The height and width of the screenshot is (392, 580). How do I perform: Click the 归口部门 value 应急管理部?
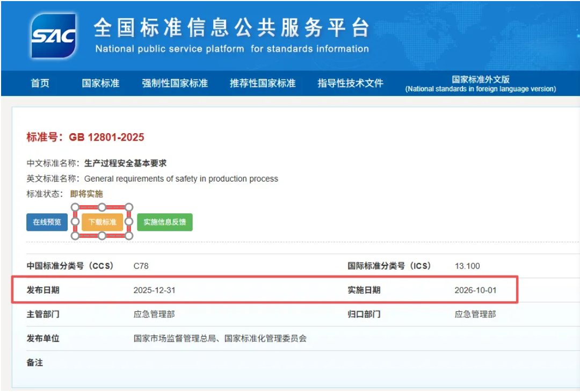tap(475, 314)
